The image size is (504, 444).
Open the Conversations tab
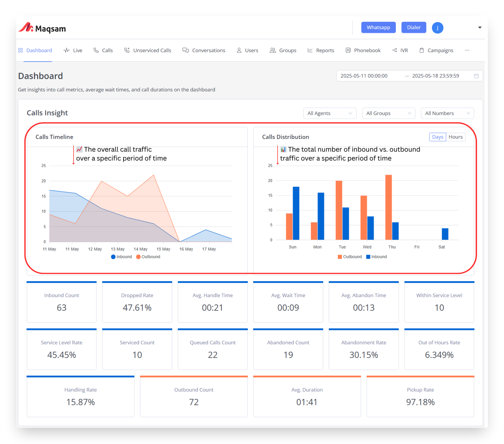(204, 50)
